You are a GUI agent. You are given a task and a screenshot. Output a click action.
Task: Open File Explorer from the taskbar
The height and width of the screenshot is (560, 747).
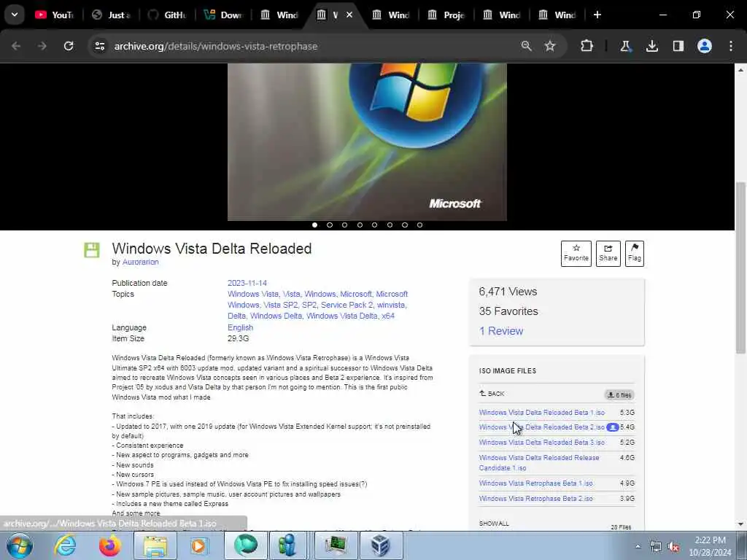pyautogui.click(x=155, y=545)
